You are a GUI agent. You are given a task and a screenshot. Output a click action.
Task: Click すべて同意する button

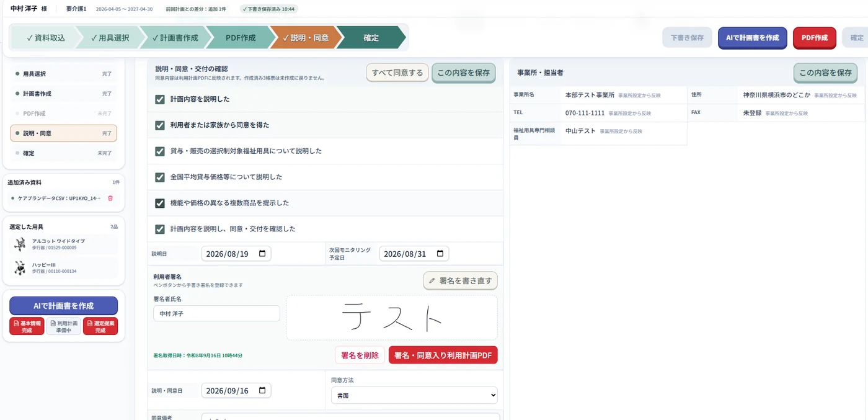(x=397, y=73)
